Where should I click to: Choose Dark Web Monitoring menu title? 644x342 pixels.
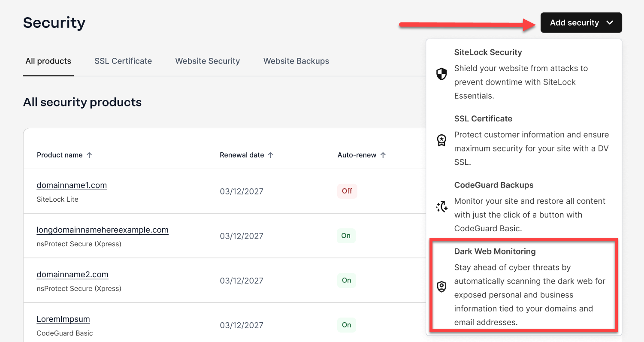coord(495,251)
